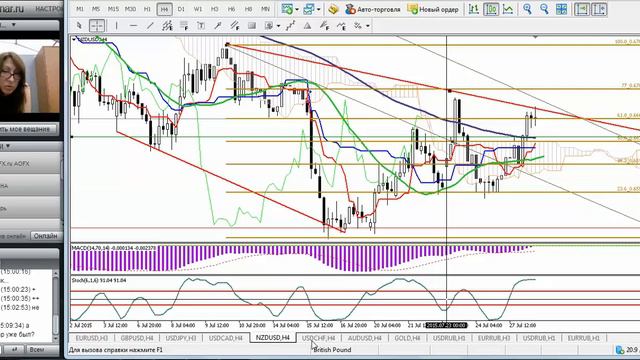Select the text label tool
This screenshot has height=360, width=640.
[x=201, y=26]
